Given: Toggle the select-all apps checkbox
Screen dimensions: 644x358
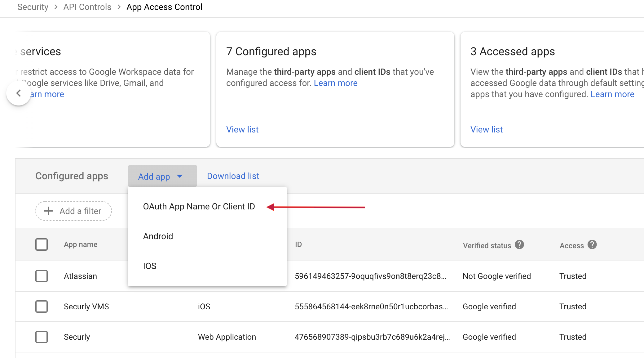Looking at the screenshot, I should (x=42, y=244).
